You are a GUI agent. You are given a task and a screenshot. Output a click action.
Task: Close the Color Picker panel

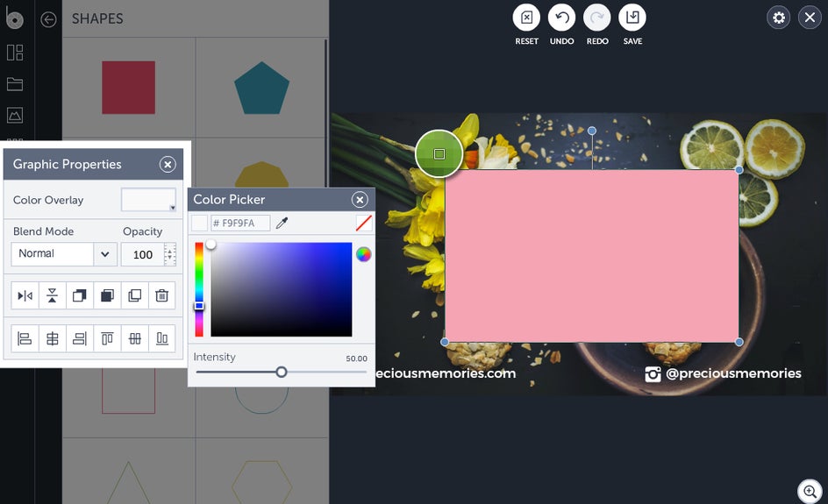(x=360, y=200)
